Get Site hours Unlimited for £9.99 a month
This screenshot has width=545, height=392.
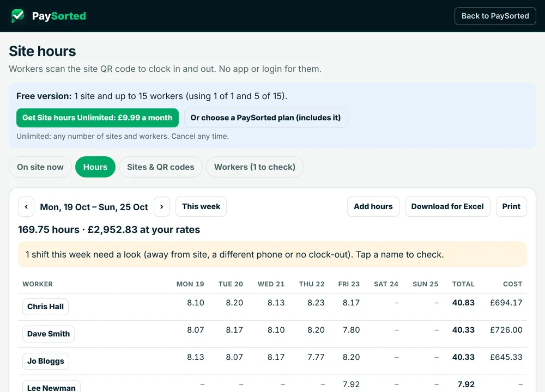(x=98, y=118)
